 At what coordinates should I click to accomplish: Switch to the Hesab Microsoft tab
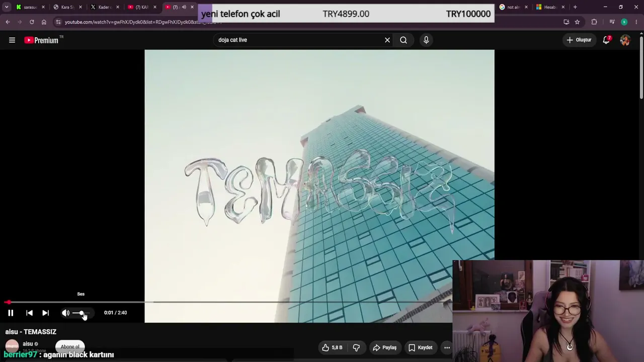tap(549, 7)
